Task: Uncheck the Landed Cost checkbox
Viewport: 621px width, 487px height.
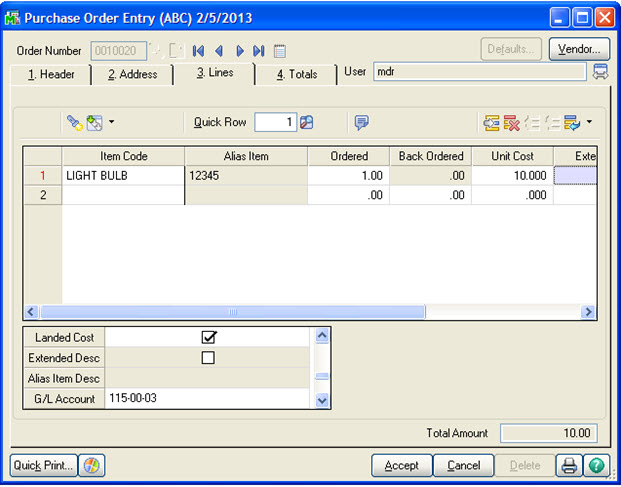Action: (208, 338)
